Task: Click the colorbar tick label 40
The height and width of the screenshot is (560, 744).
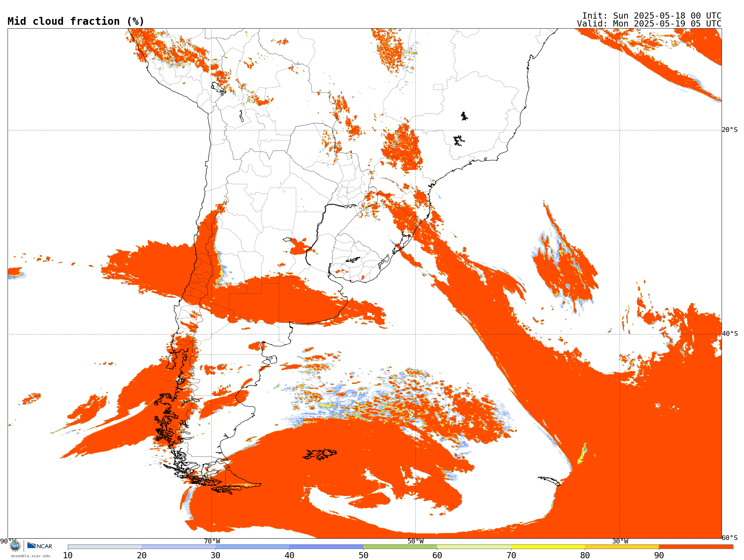Action: [x=289, y=556]
